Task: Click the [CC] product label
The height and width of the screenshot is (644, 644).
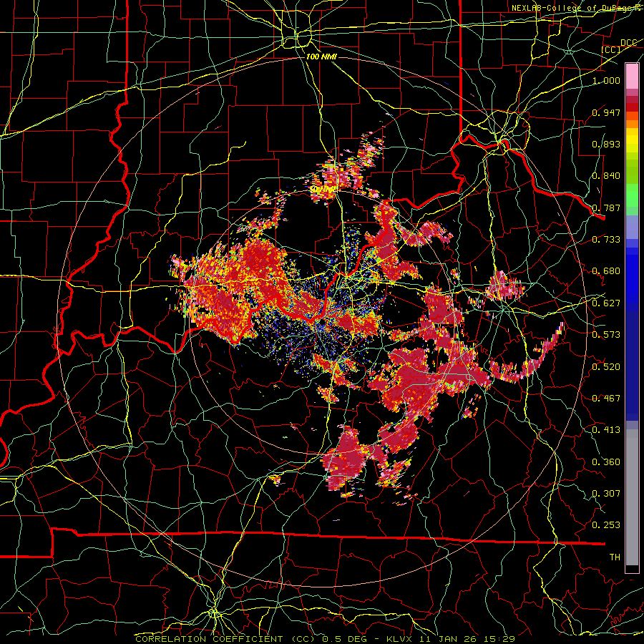Action: (611, 50)
